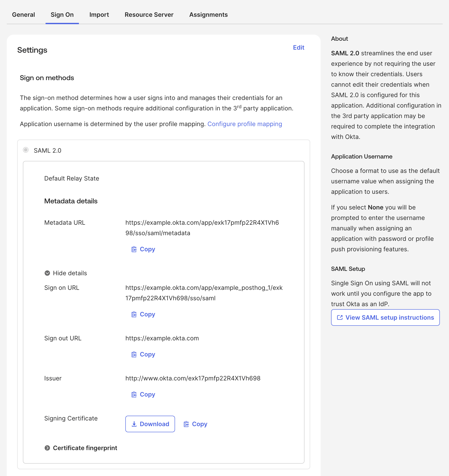The height and width of the screenshot is (476, 449).
Task: Click the Settings heading
Action: click(x=32, y=50)
